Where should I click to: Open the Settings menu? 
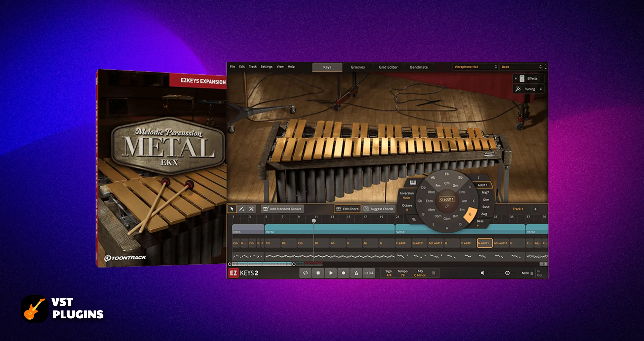pos(266,67)
